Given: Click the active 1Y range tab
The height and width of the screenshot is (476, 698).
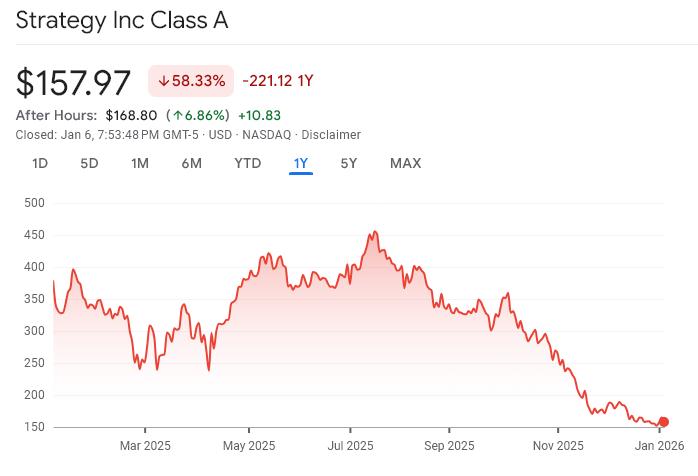Looking at the screenshot, I should tap(301, 163).
